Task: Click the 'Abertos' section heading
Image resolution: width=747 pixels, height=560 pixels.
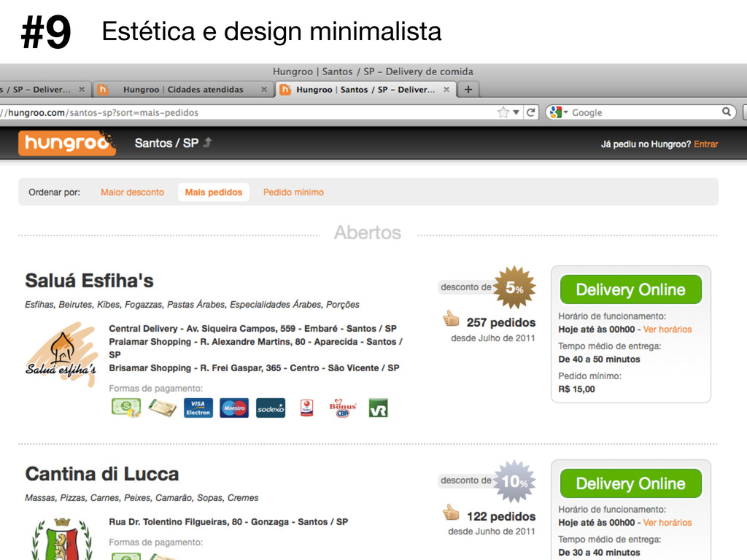Action: pyautogui.click(x=368, y=233)
